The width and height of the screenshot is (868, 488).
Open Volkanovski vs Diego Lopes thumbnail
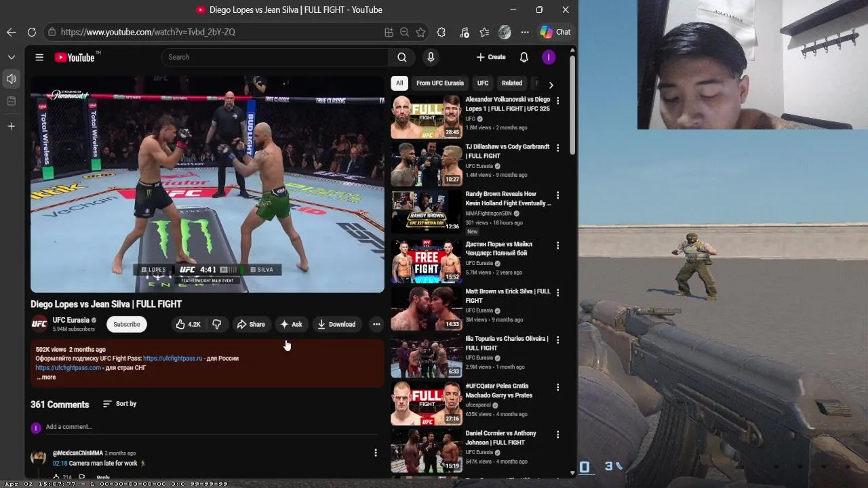427,117
